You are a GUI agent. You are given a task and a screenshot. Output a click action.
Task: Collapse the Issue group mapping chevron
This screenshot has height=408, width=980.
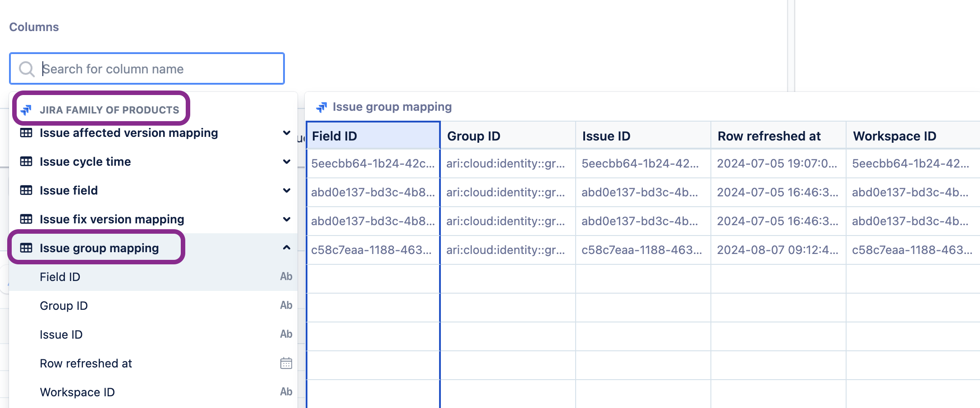click(286, 248)
